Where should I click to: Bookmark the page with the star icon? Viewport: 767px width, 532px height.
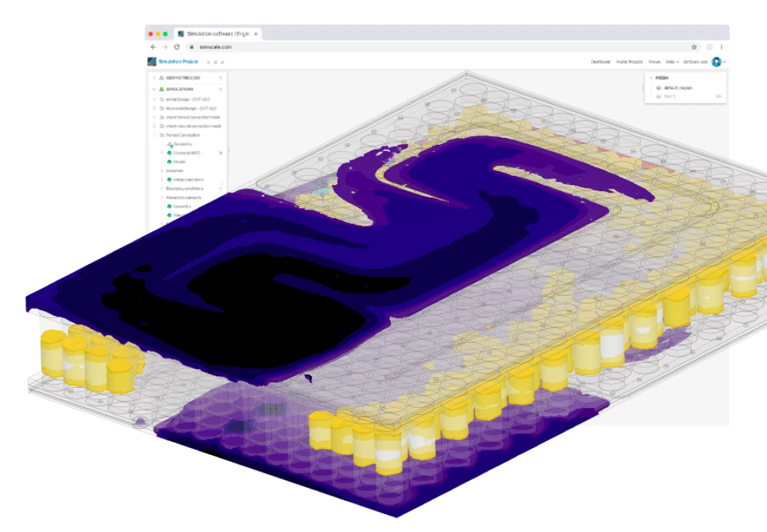click(694, 47)
